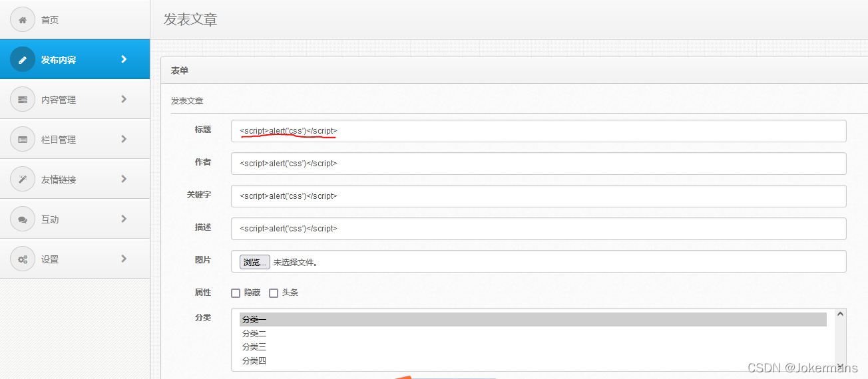This screenshot has width=868, height=379.
Task: Focus the 作者 input field
Action: pos(539,164)
